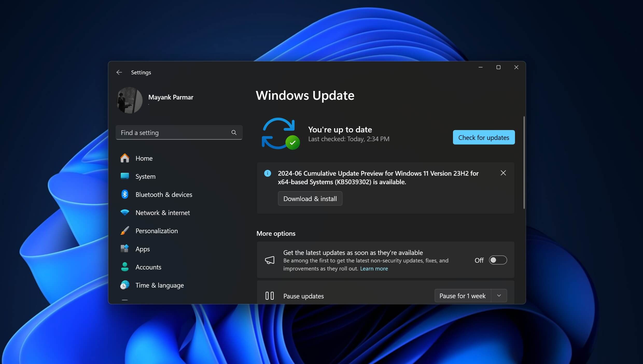Click the Download & install button
The width and height of the screenshot is (643, 364).
pyautogui.click(x=310, y=198)
